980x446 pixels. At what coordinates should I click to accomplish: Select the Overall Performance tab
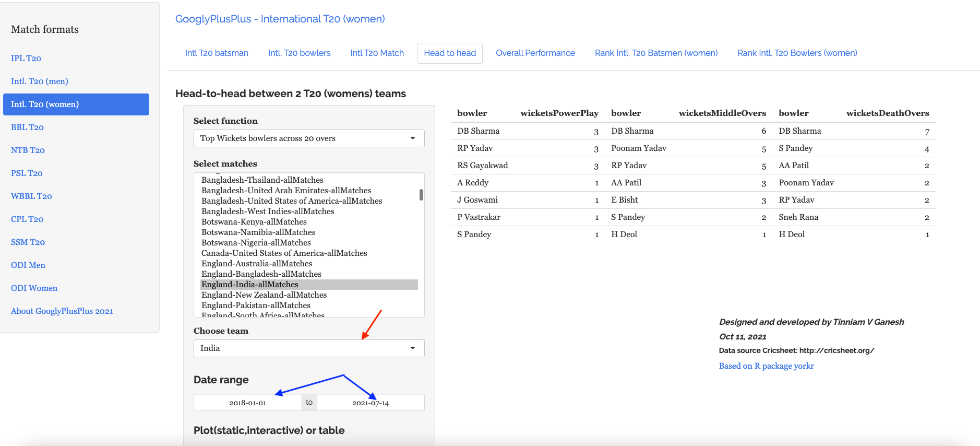click(535, 53)
